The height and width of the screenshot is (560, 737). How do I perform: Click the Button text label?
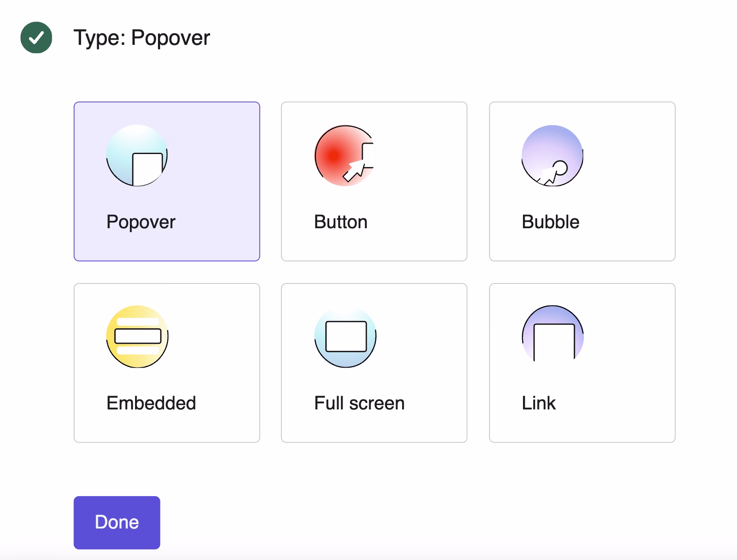coord(341,222)
